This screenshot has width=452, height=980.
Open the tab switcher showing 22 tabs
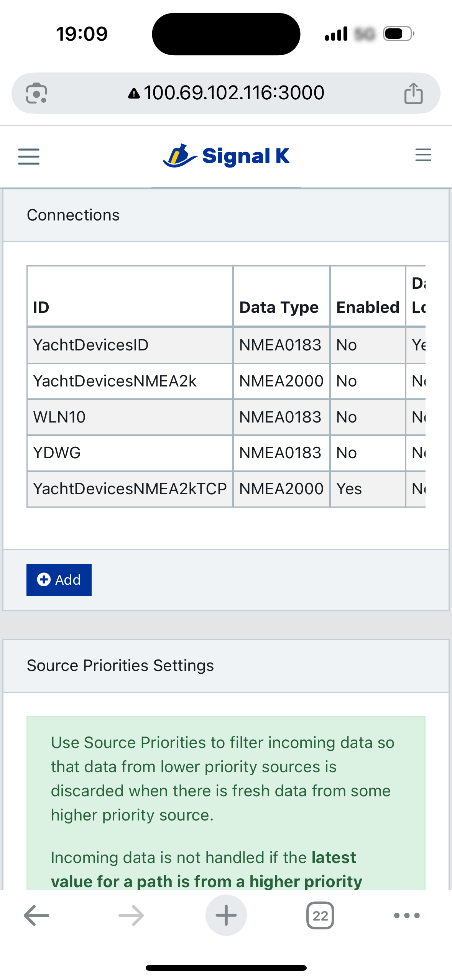(320, 915)
